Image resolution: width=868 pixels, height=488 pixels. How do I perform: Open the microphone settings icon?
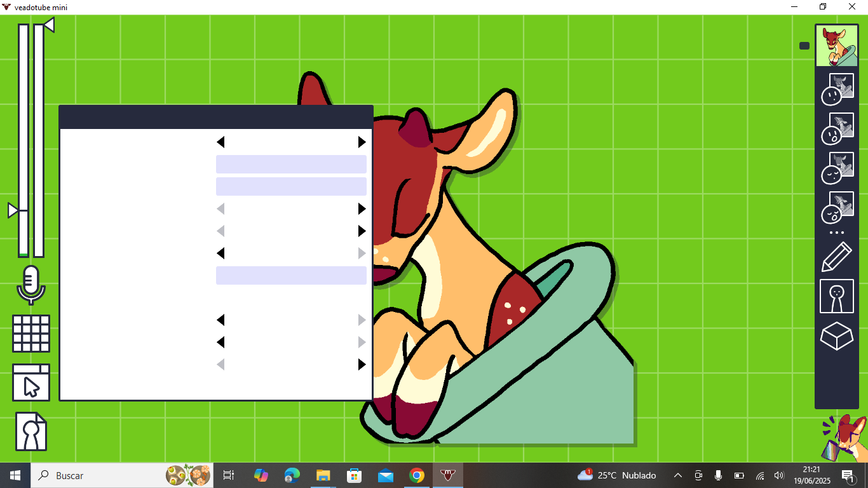(x=31, y=285)
